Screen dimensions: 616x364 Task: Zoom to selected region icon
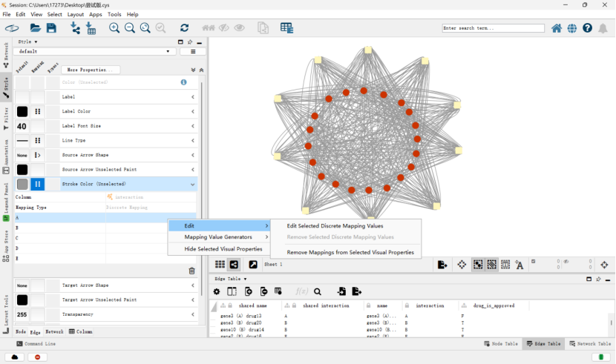pos(160,28)
